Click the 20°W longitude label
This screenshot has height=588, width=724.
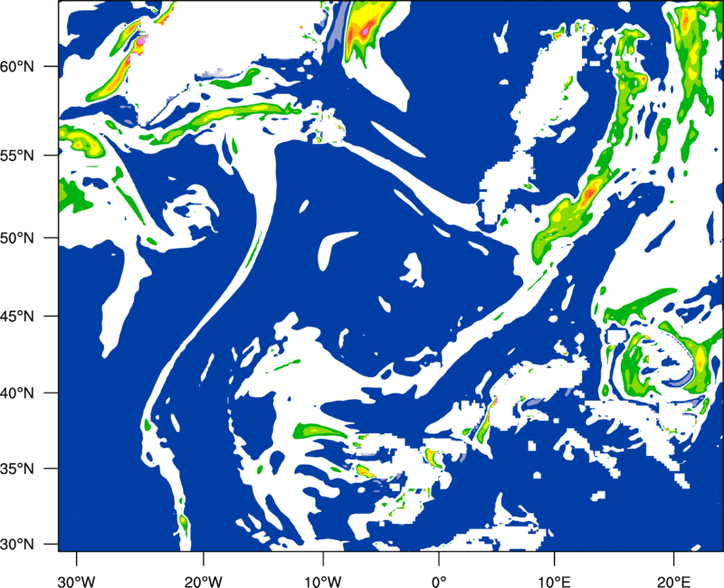pos(203,582)
